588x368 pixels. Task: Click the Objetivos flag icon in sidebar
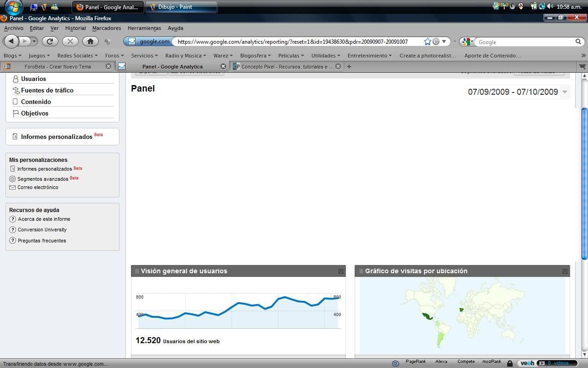coord(16,113)
